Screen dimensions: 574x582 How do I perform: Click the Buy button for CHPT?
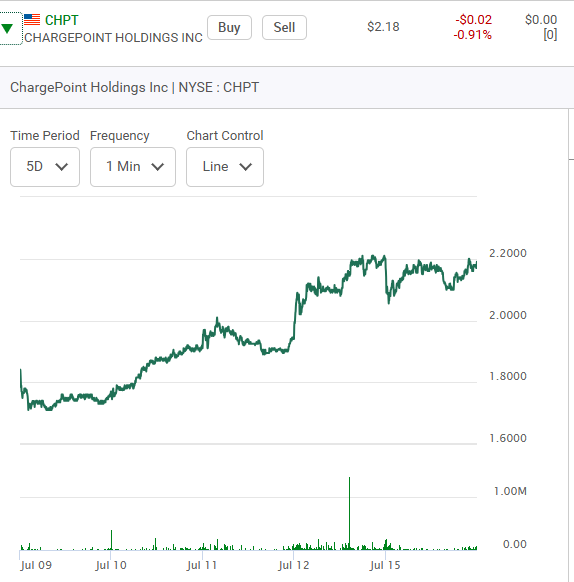(229, 27)
